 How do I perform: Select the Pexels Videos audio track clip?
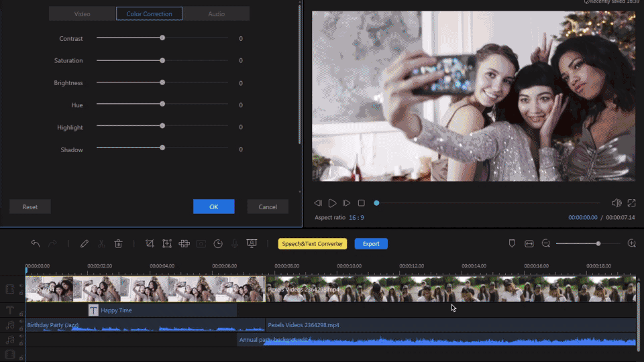[451, 325]
